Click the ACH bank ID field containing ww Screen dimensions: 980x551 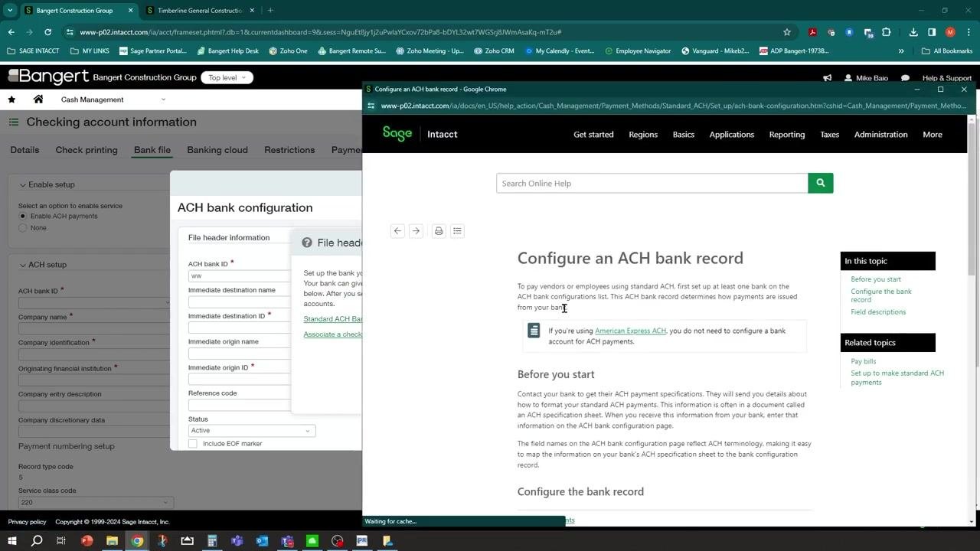tap(239, 276)
